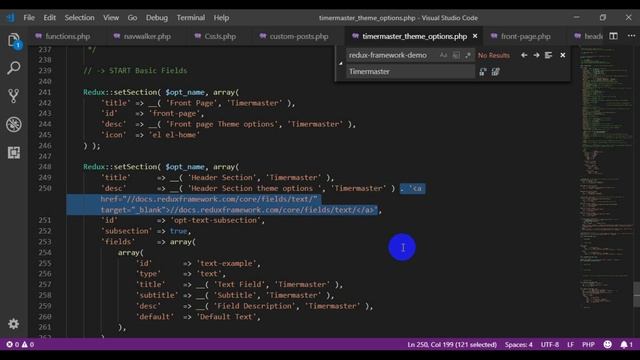
Task: Open the Explorer view in activity bar
Action: click(x=14, y=41)
